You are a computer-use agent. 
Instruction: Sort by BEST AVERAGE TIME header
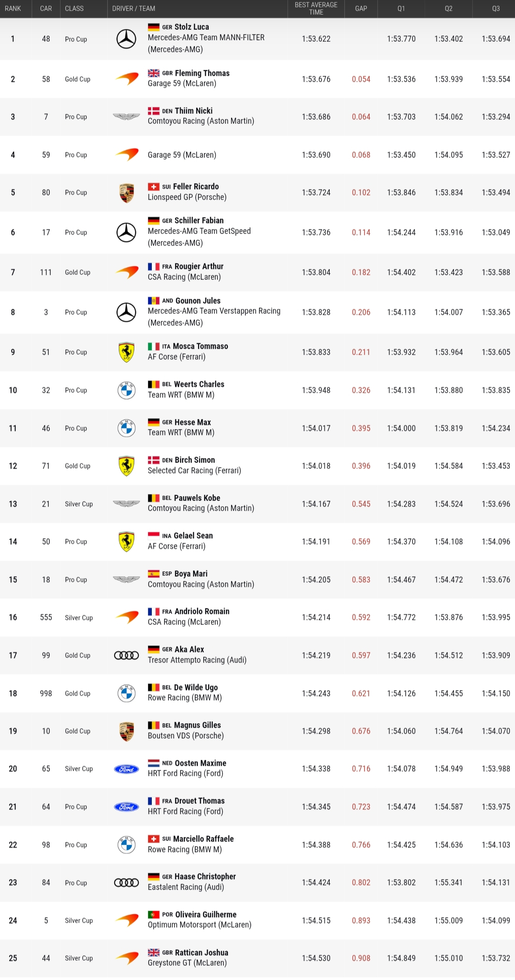click(x=316, y=9)
